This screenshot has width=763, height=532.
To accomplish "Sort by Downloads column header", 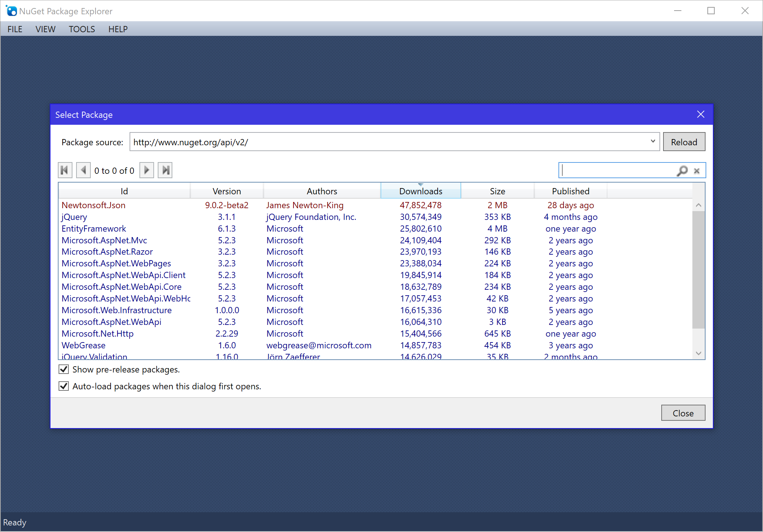I will [x=420, y=191].
